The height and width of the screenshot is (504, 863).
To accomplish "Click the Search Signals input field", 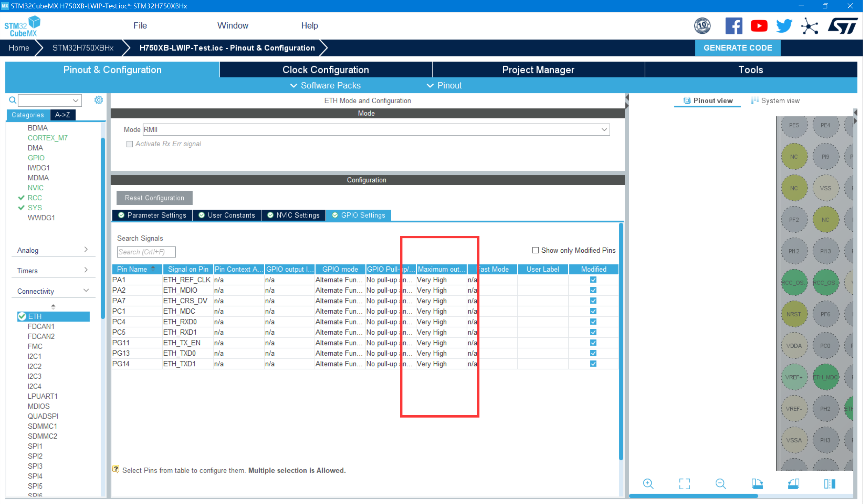I will [146, 252].
